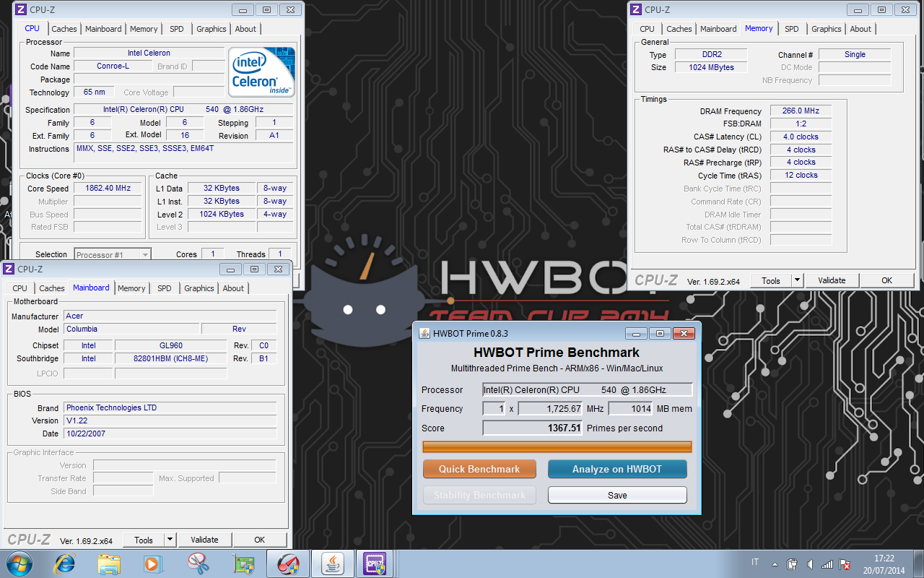The width and height of the screenshot is (924, 578).
Task: Click the Java icon in HWBOT Prime title bar
Action: 424,333
